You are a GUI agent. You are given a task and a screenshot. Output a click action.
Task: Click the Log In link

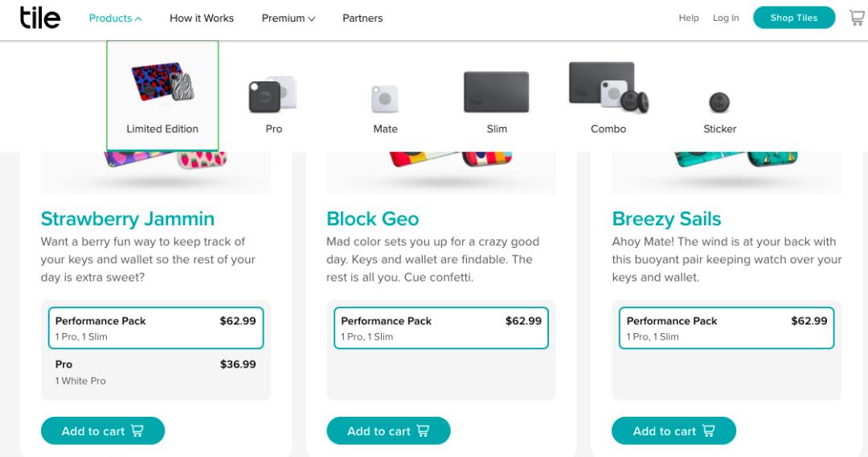tap(726, 19)
